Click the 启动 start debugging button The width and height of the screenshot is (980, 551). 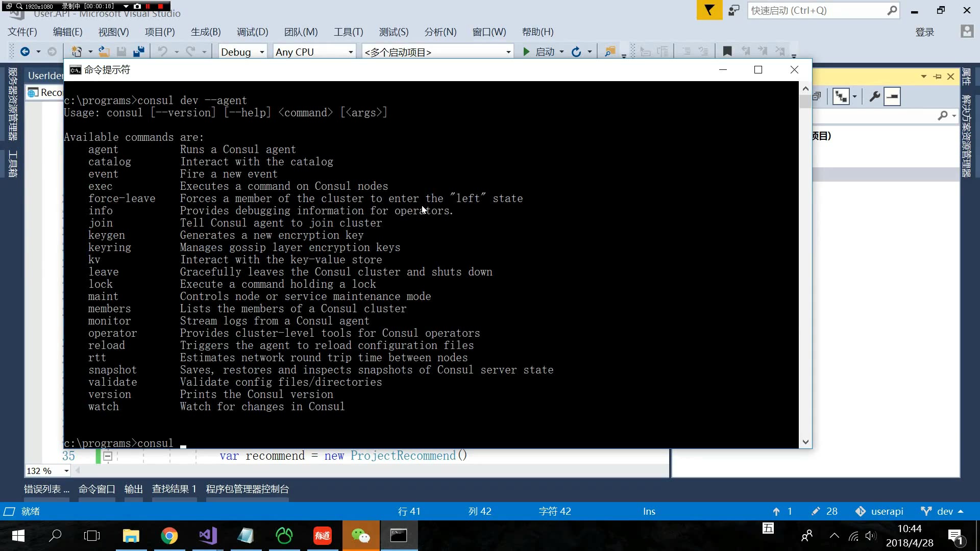pyautogui.click(x=539, y=52)
